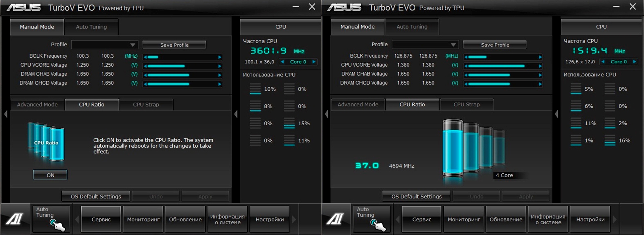Image resolution: width=644 pixels, height=235 pixels.
Task: Select next core with right arrow, left window
Action: (314, 62)
